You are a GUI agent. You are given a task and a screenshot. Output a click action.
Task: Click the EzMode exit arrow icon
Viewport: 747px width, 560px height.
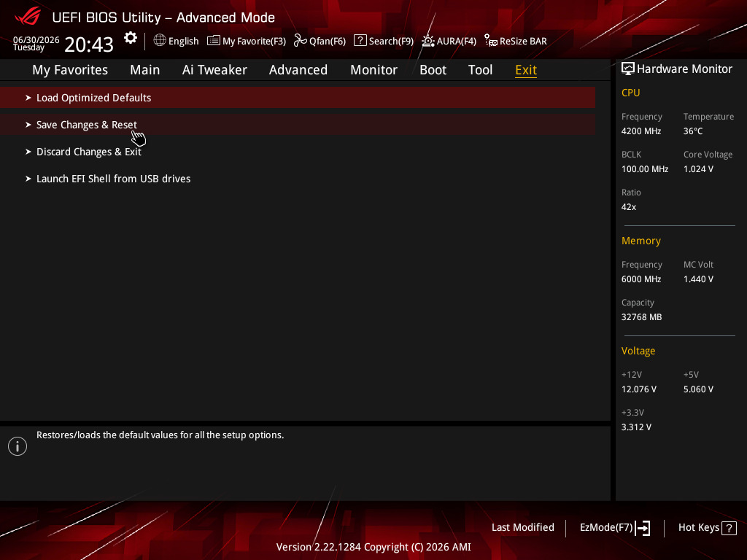643,528
